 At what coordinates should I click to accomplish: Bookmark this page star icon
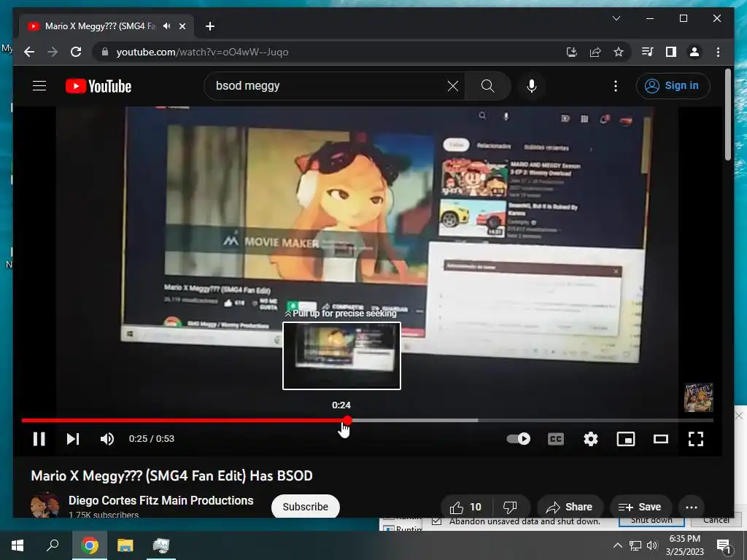tap(619, 52)
